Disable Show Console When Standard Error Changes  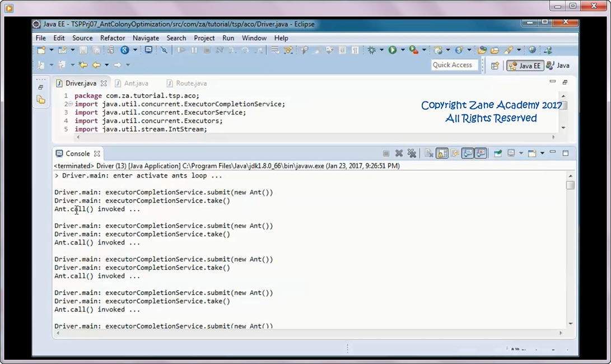pos(481,153)
